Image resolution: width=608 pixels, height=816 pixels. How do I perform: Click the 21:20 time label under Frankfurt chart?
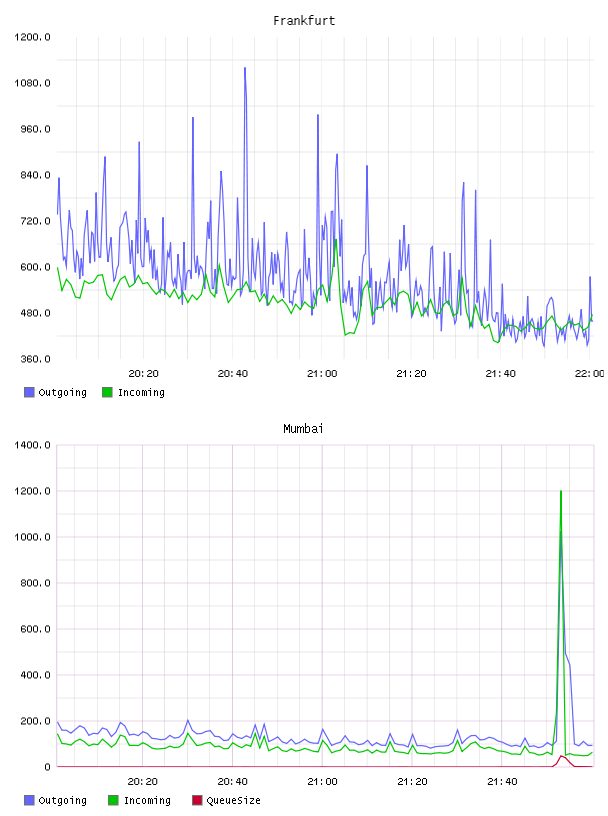(x=411, y=374)
